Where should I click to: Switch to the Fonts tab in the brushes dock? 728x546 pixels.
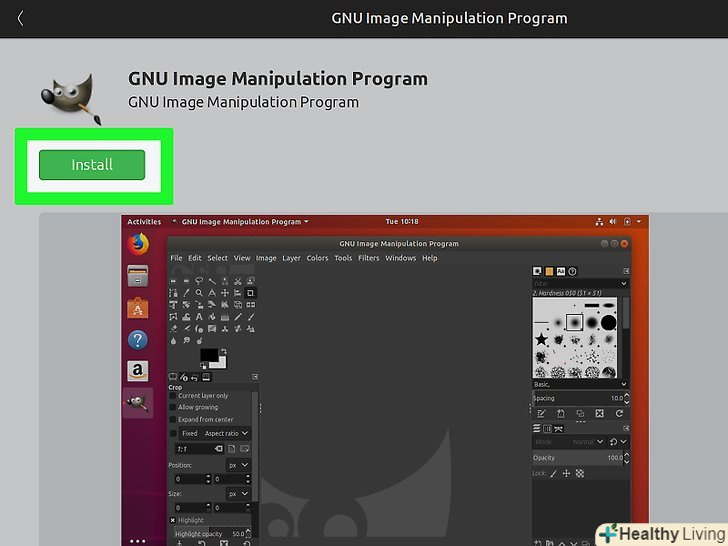point(561,272)
